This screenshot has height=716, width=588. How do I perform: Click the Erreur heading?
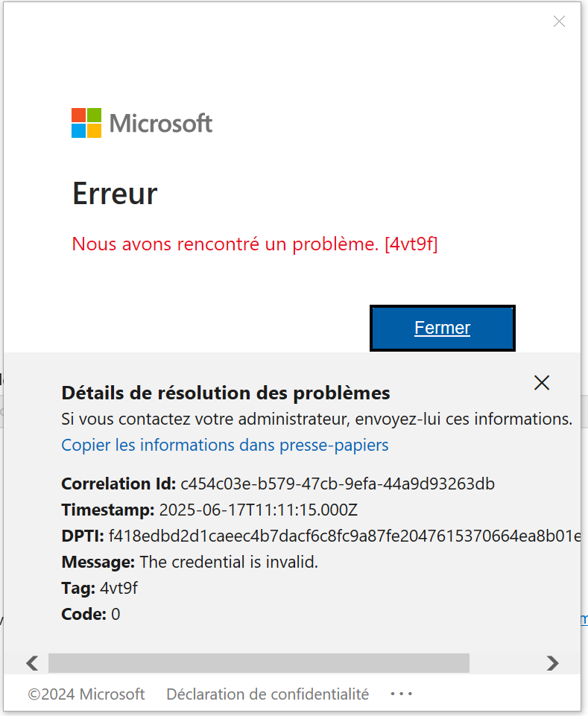coord(115,194)
